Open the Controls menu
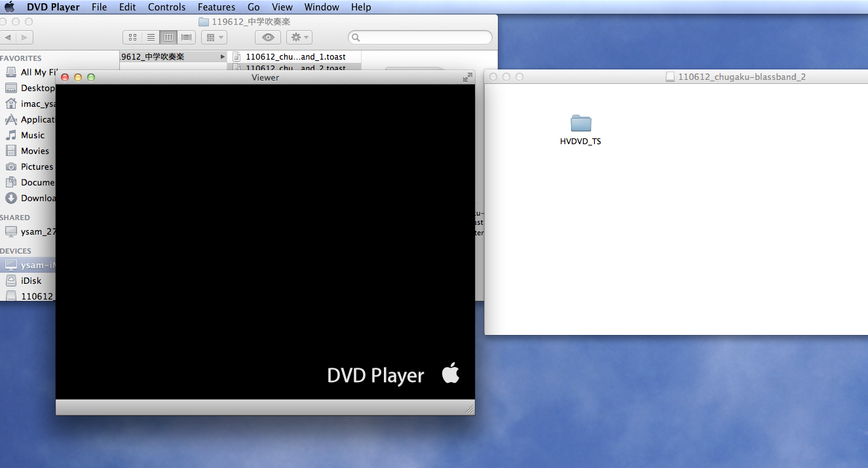Screen dimensions: 868x468 coord(166,7)
